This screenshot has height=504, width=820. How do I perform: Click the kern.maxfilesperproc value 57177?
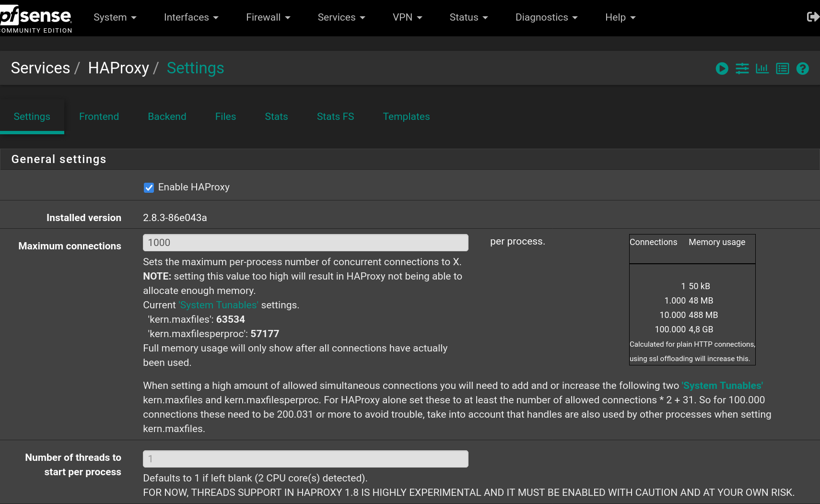[x=265, y=334]
